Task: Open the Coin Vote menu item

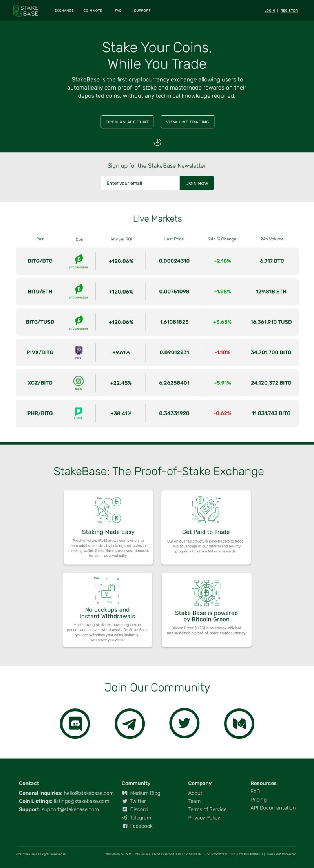Action: tap(93, 11)
